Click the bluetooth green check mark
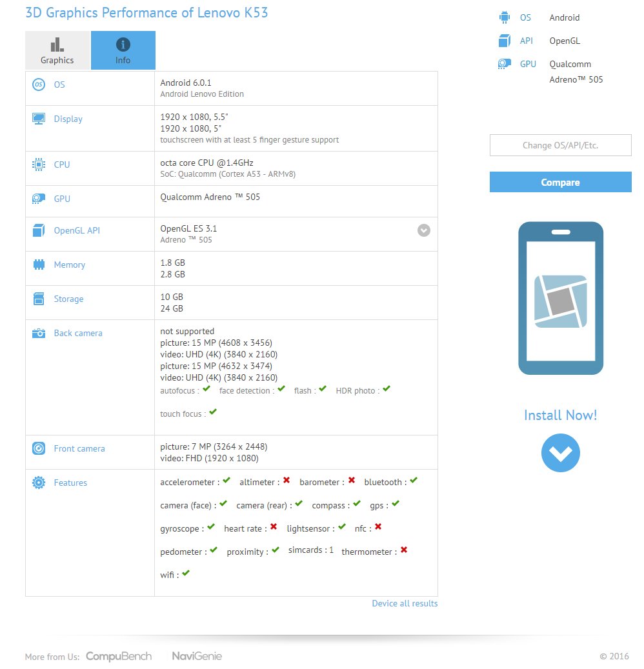This screenshot has width=644, height=669. 414,481
